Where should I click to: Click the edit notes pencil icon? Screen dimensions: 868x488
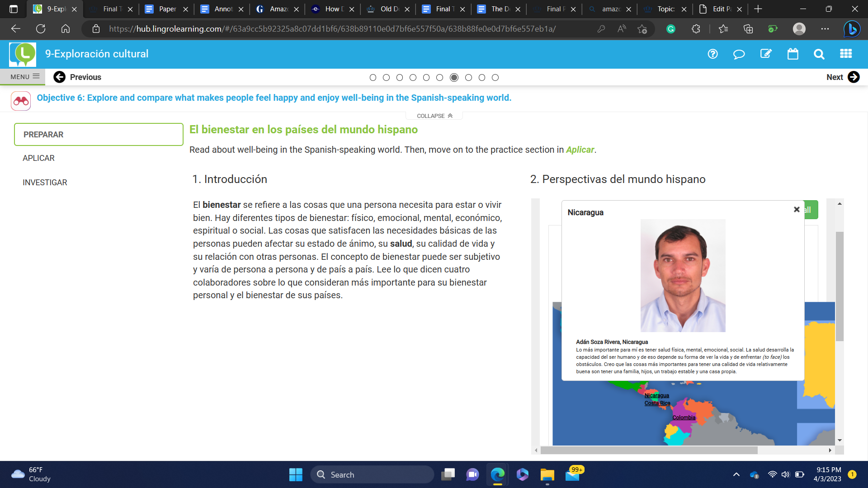pyautogui.click(x=766, y=54)
